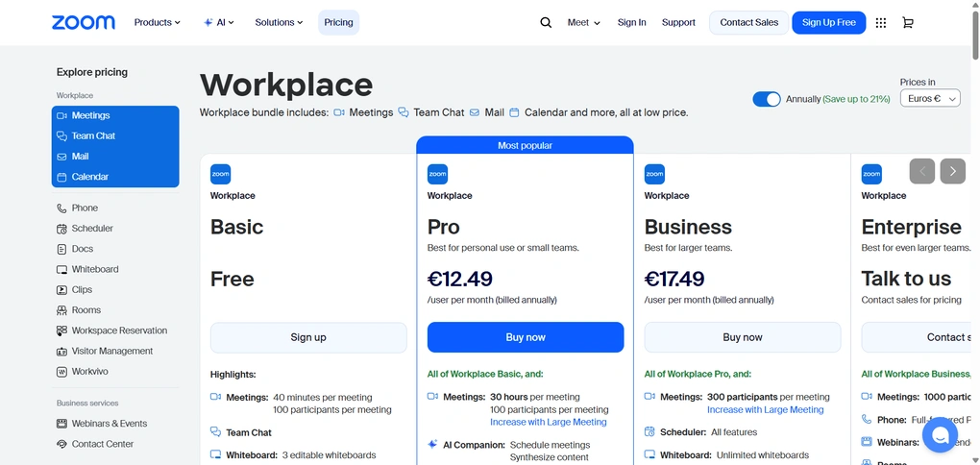Image resolution: width=980 pixels, height=465 pixels.
Task: Click Buy now for Pro plan
Action: pos(526,337)
